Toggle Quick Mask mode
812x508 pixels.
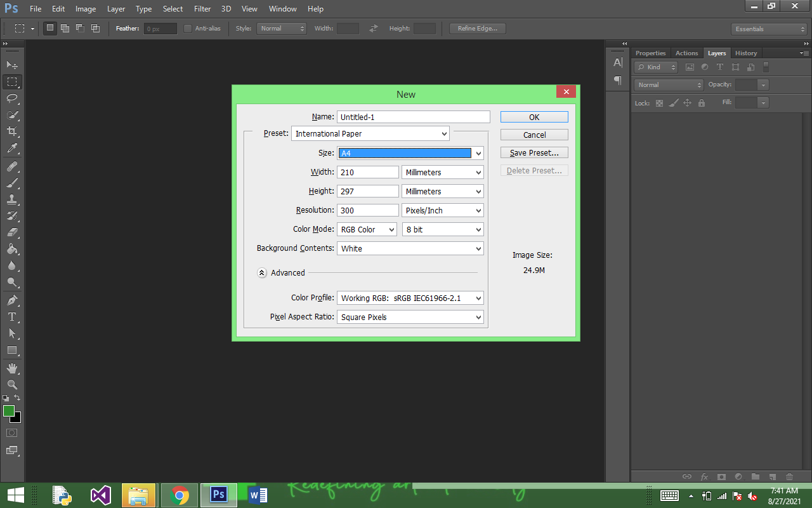click(x=12, y=432)
